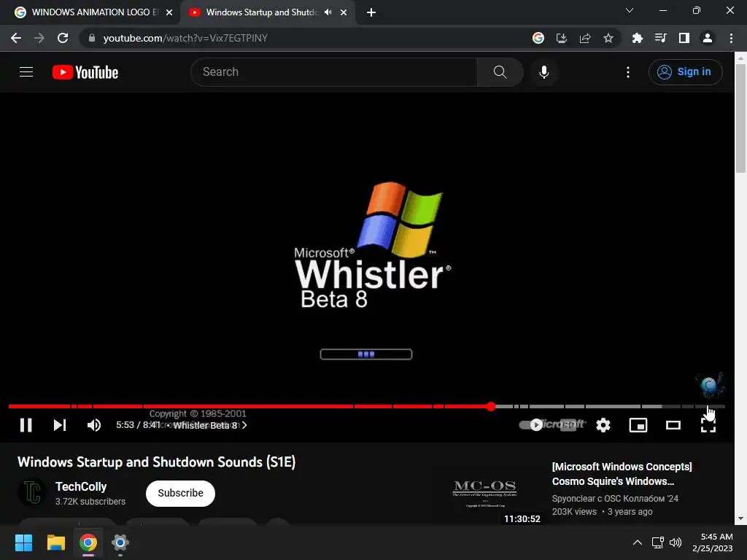Image resolution: width=747 pixels, height=560 pixels.
Task: Open taskbar clock and date
Action: [712, 542]
